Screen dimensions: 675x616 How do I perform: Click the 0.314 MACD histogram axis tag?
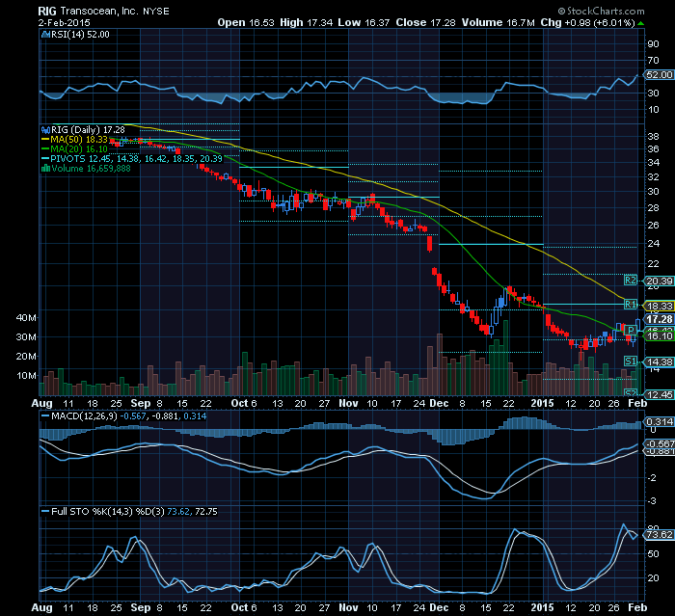coord(659,421)
